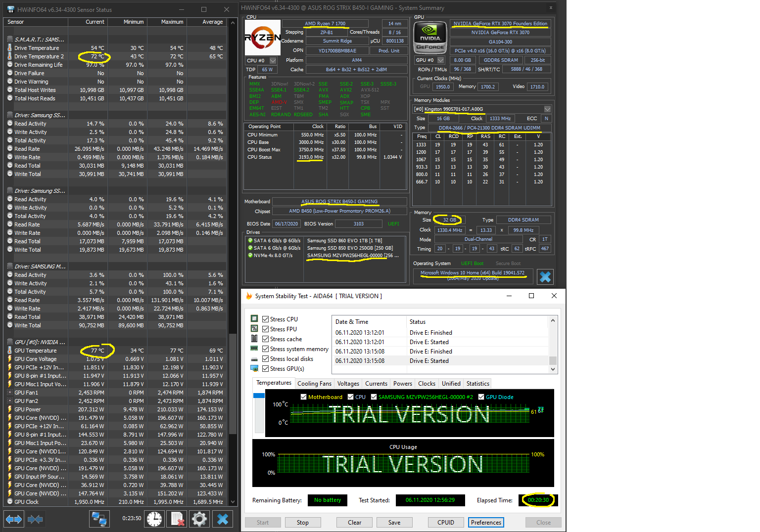Reset the sensor timer with the clock icon

(154, 519)
